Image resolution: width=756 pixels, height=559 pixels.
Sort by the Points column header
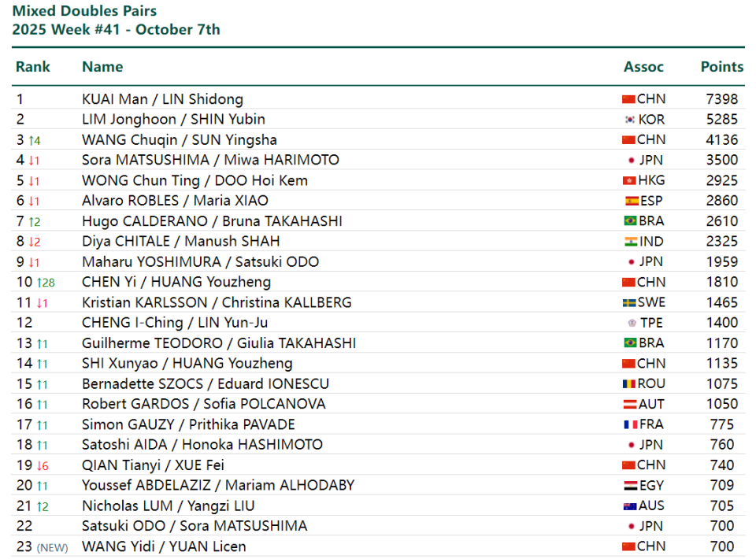(x=721, y=67)
